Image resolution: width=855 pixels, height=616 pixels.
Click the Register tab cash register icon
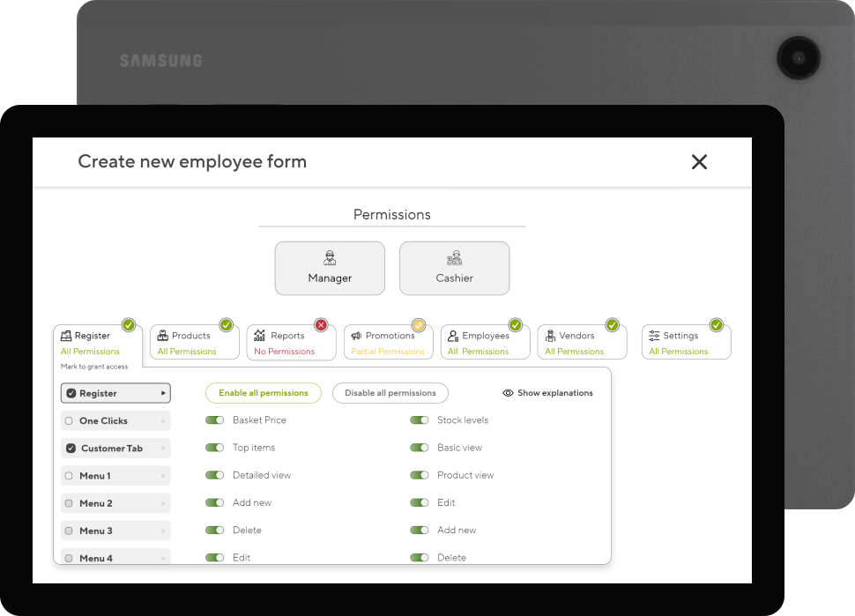[66, 335]
